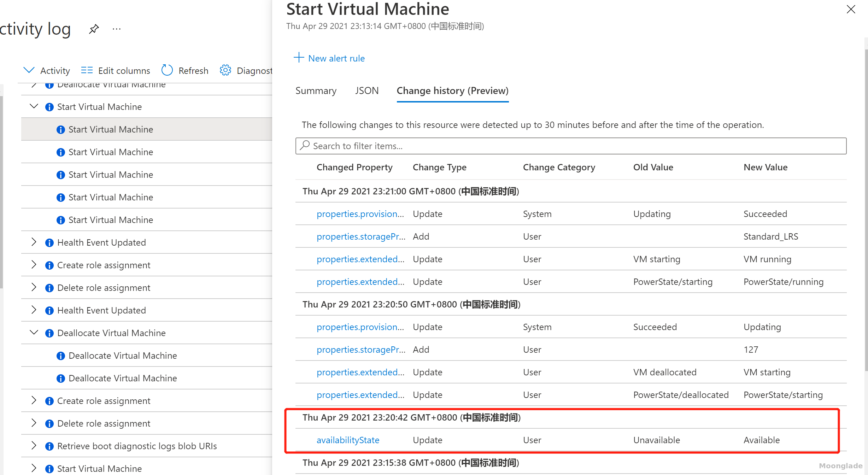The image size is (868, 475).
Task: Click info icon beside expanded Deallocate Virtual Machine
Action: point(49,333)
